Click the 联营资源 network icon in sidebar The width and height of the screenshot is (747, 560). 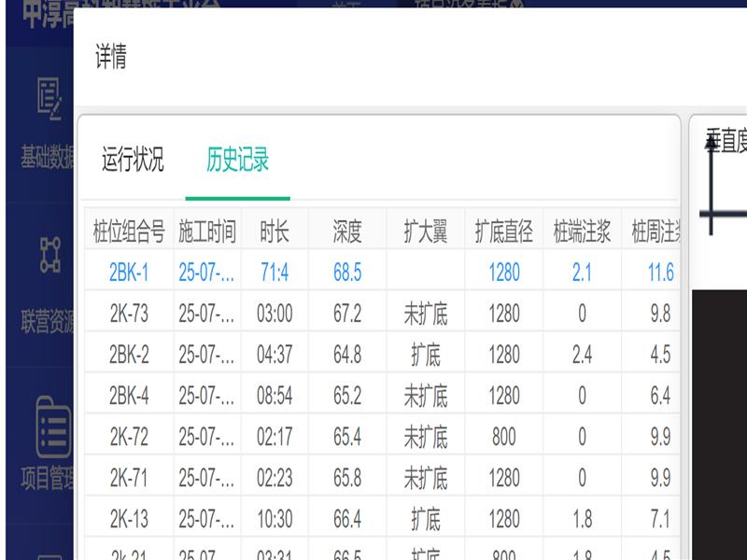pos(49,254)
